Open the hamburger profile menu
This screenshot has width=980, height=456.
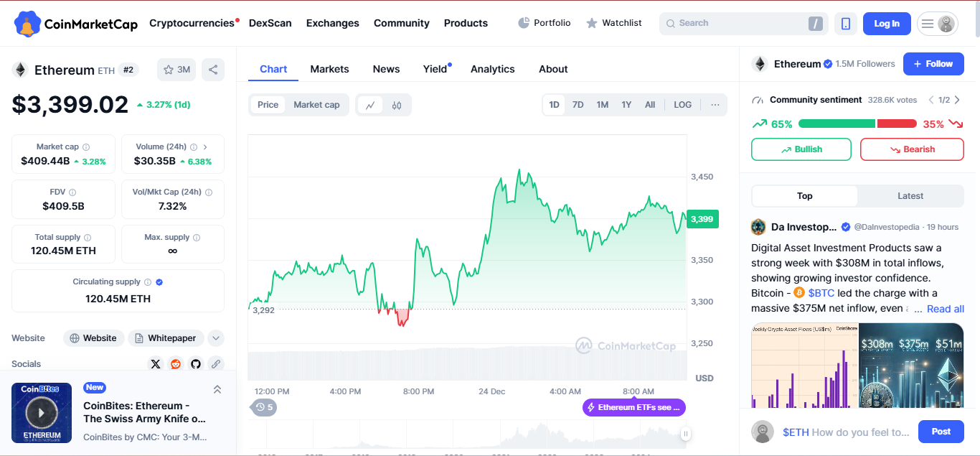click(937, 24)
